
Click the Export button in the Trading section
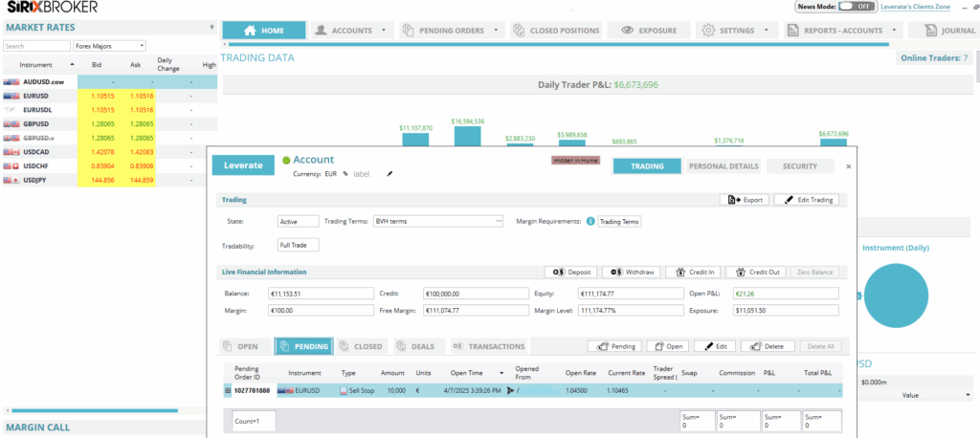pos(744,200)
